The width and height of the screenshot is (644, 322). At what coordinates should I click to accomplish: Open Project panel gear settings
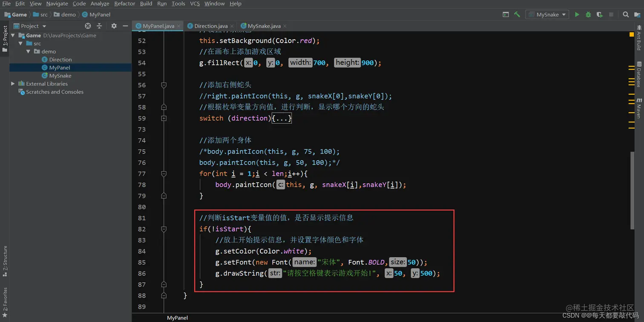114,26
